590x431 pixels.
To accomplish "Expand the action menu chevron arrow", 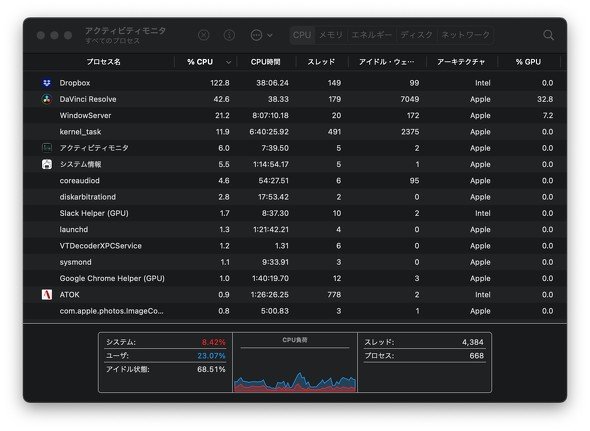I will [x=270, y=35].
